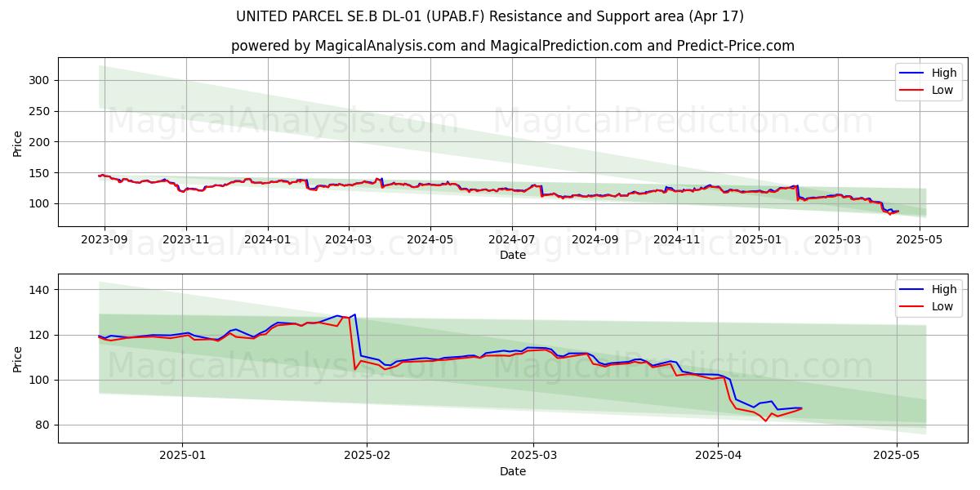Click the '2024-11' tick on the top chart

(x=676, y=240)
